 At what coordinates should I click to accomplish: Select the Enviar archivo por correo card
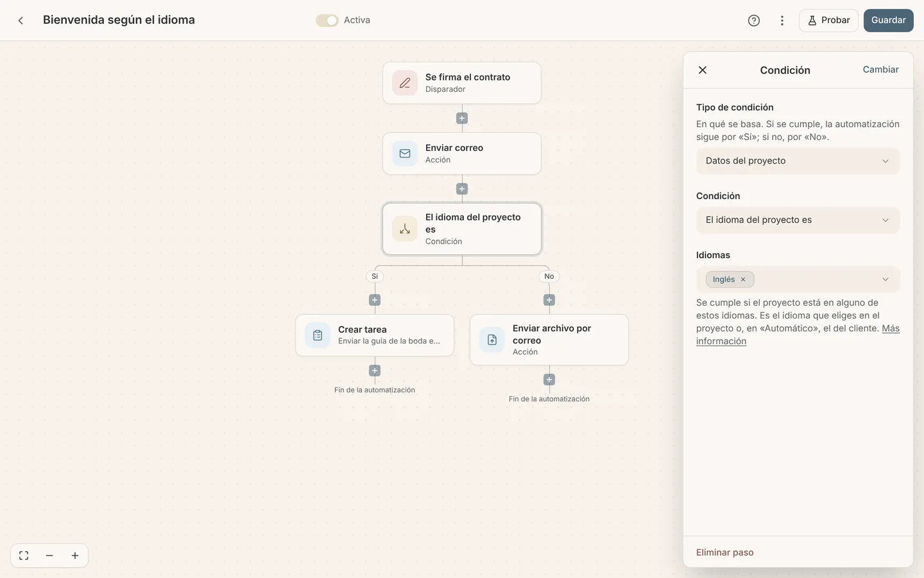[549, 340]
